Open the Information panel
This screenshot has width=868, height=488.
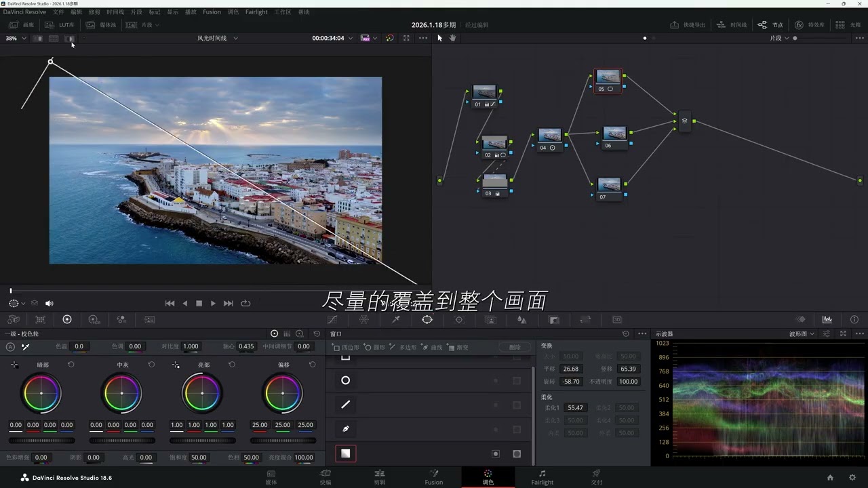(854, 319)
